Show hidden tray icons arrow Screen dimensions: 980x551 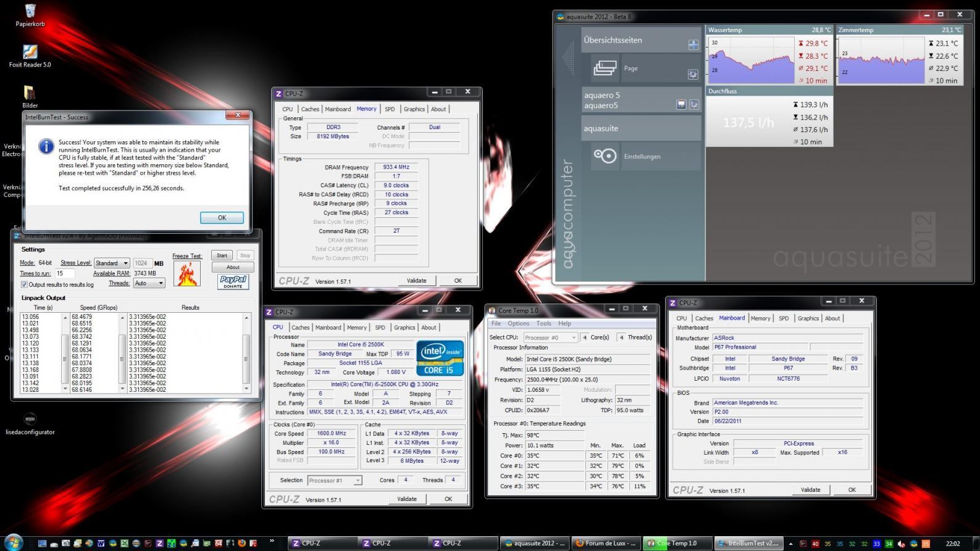tap(791, 544)
